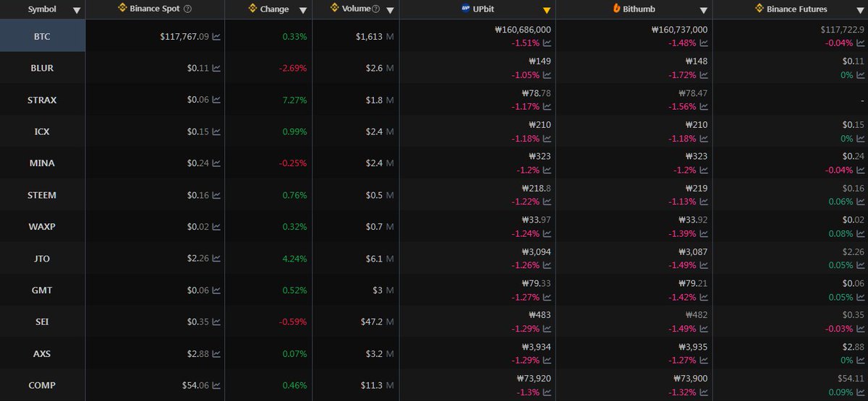The image size is (868, 401).
Task: Open BTC UPbit premium chart icon
Action: [x=547, y=43]
